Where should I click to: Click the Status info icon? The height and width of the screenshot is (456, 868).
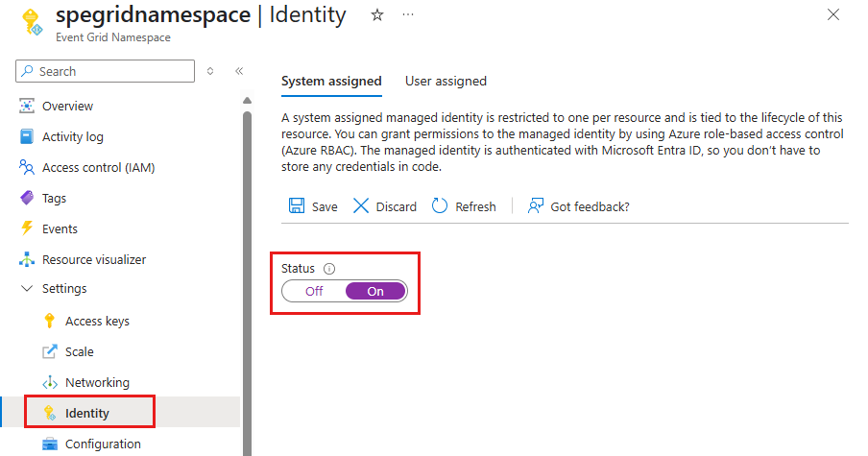[x=329, y=269]
